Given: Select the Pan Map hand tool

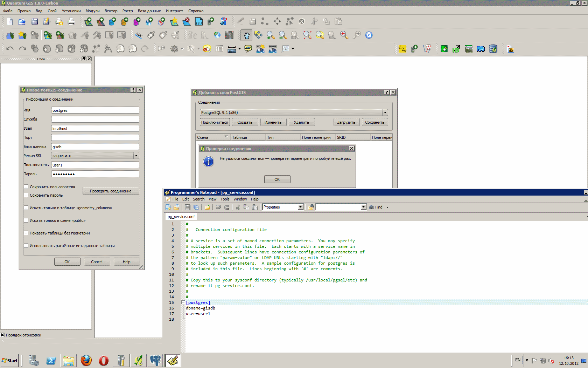Looking at the screenshot, I should [246, 35].
